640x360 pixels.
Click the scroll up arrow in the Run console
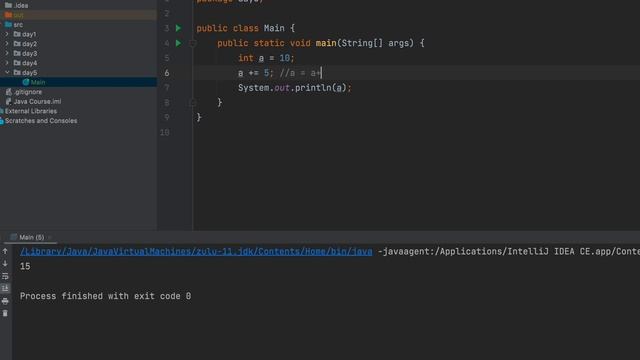point(5,251)
